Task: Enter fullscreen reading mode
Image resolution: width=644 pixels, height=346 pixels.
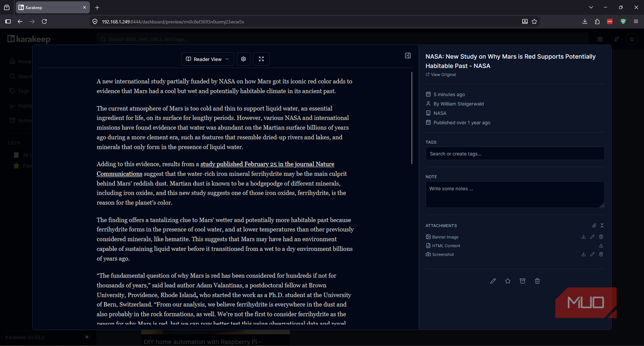Action: tap(261, 59)
